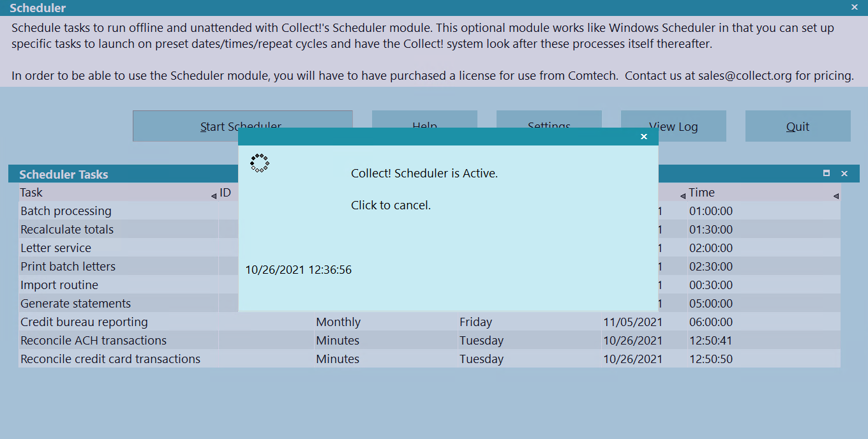868x439 pixels.
Task: Click the spinning activity indicator in the dialog
Action: (259, 163)
